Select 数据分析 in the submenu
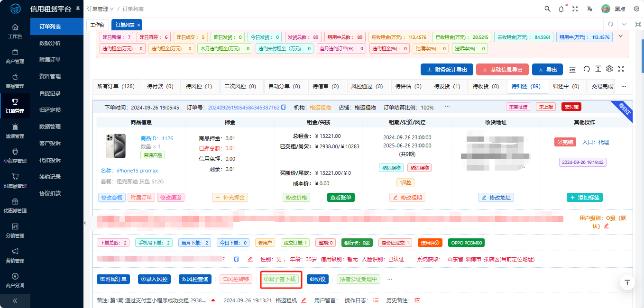This screenshot has height=308, width=644. click(x=50, y=43)
